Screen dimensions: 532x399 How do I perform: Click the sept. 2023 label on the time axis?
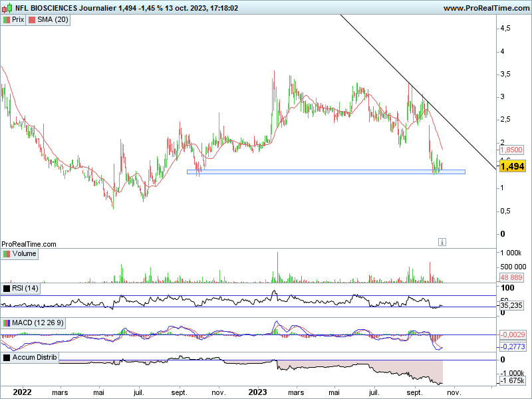point(414,393)
